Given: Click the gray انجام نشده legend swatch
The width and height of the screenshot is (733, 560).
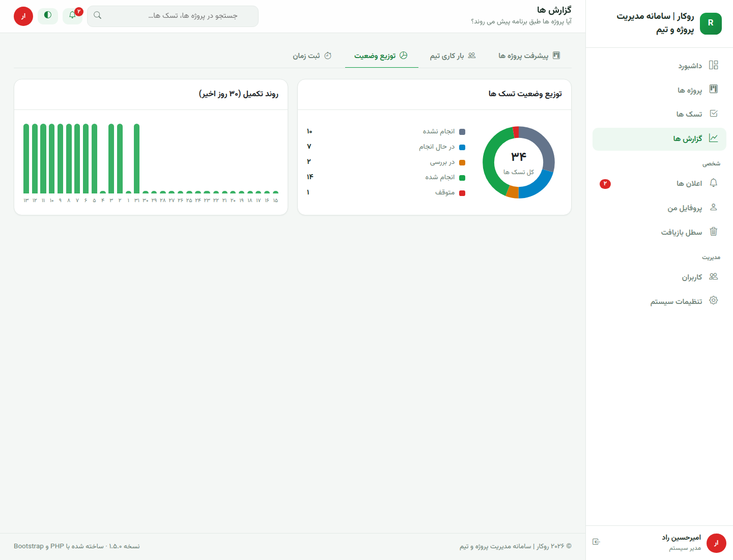Looking at the screenshot, I should point(462,132).
